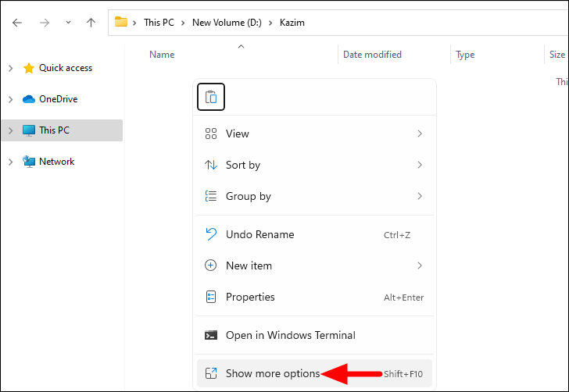Click the New item plus icon
Image resolution: width=569 pixels, height=392 pixels.
[211, 265]
